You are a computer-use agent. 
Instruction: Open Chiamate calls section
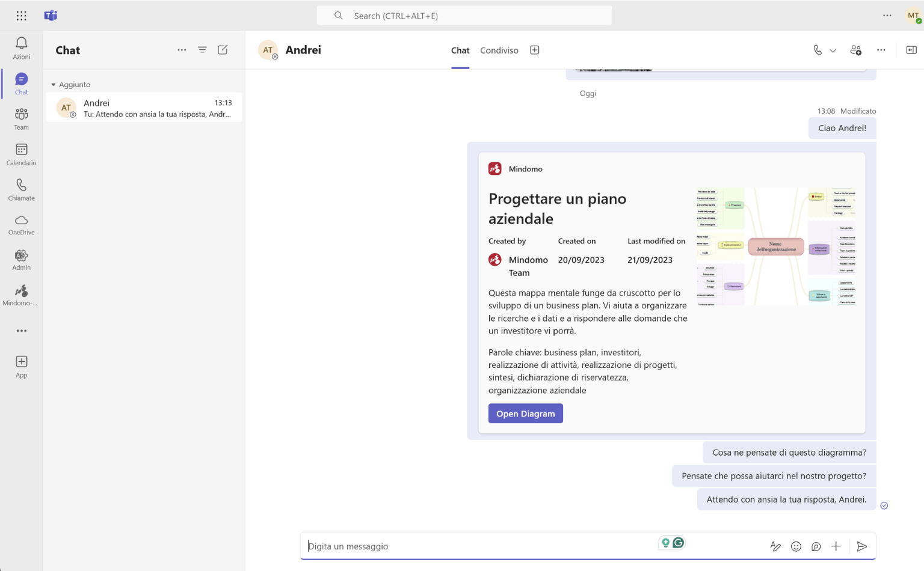click(x=22, y=190)
